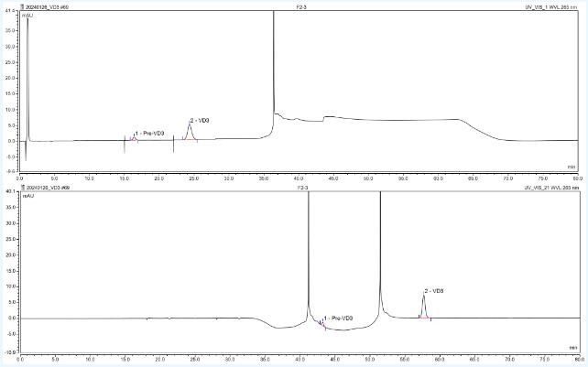Select the UV_VIS_1 WVL:265 nm channel label

tap(548, 6)
